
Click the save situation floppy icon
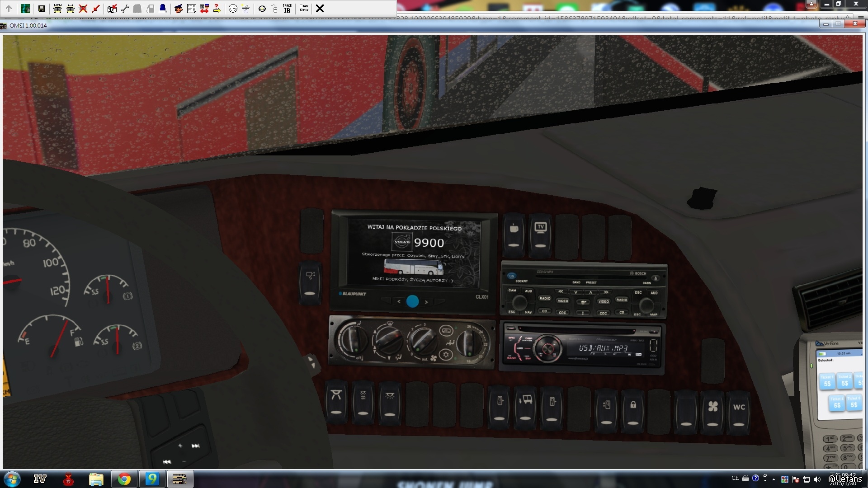coord(41,9)
